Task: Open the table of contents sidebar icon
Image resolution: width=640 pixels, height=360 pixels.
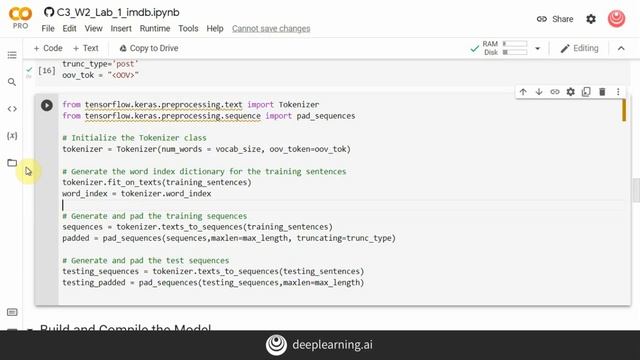Action: pyautogui.click(x=12, y=55)
